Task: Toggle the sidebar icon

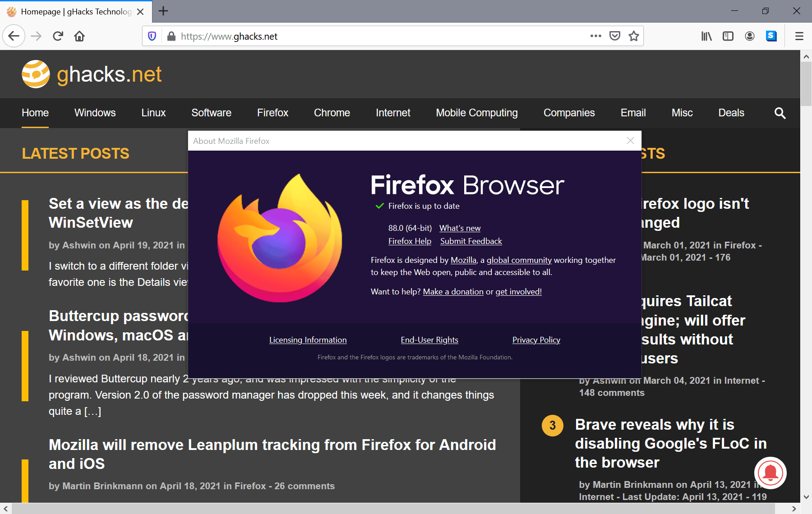Action: [728, 36]
